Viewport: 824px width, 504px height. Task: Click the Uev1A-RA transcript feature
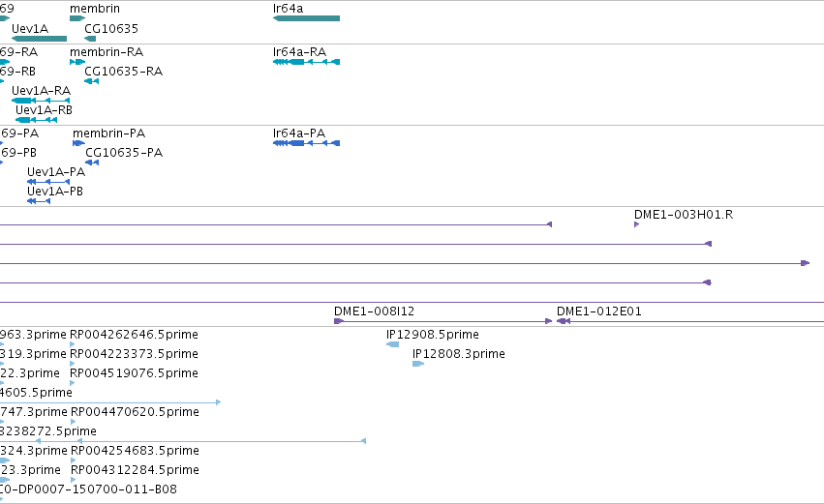click(x=41, y=101)
